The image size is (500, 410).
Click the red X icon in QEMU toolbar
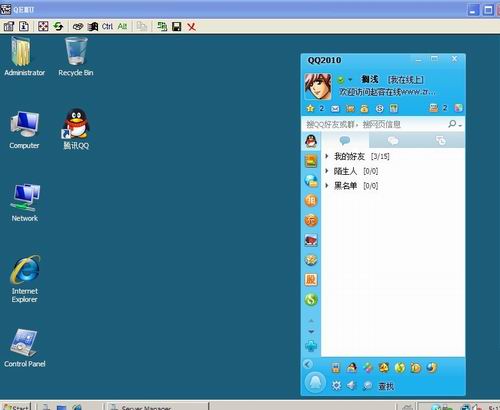pos(191,27)
